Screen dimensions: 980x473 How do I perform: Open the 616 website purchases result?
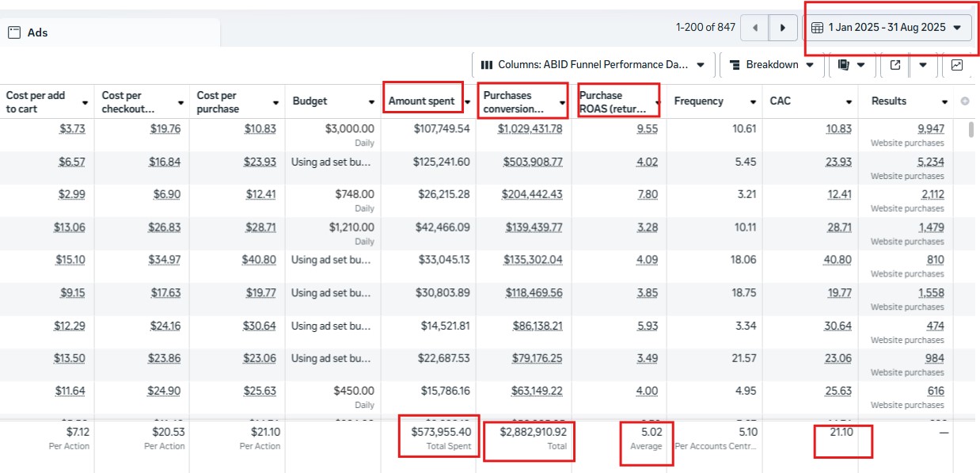936,391
